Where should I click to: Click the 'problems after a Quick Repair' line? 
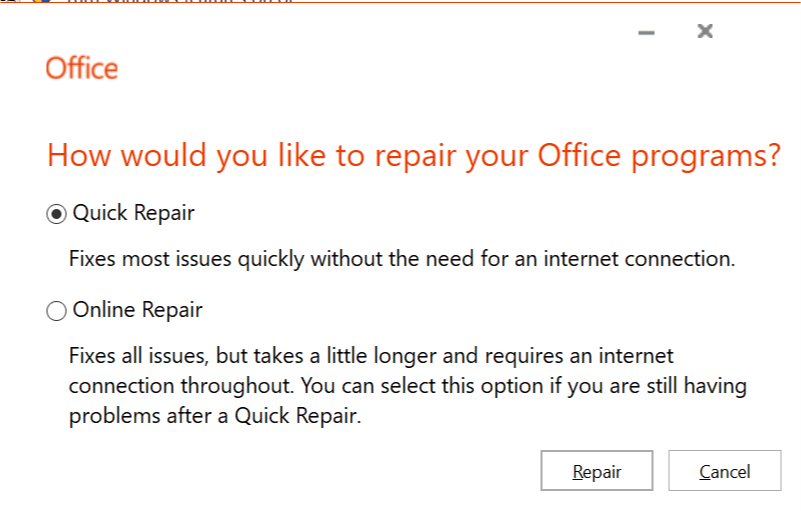click(x=215, y=416)
